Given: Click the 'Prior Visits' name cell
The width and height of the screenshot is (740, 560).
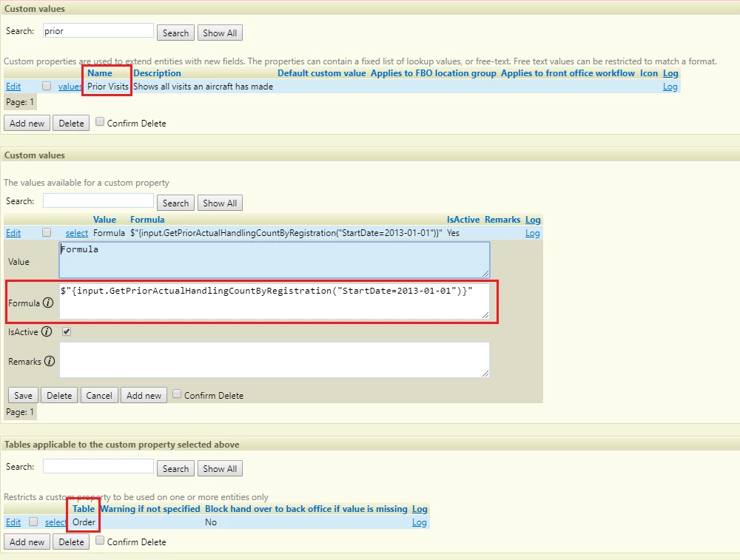Looking at the screenshot, I should point(107,87).
